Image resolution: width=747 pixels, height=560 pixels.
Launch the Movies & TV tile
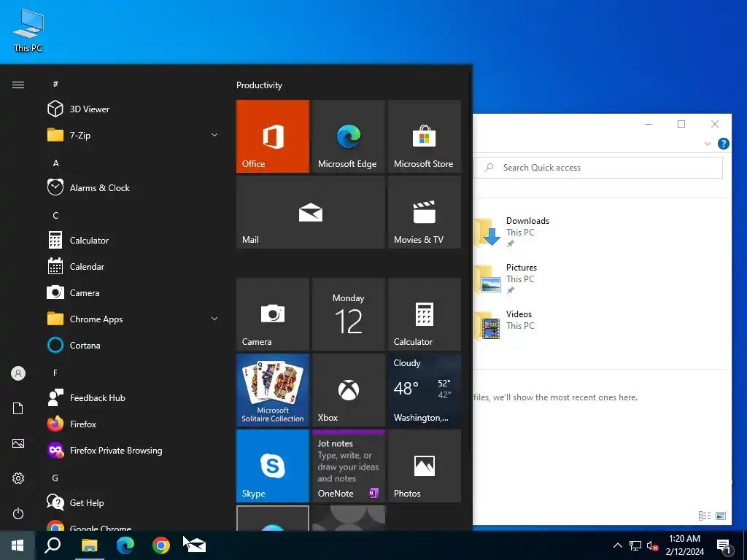pyautogui.click(x=424, y=212)
